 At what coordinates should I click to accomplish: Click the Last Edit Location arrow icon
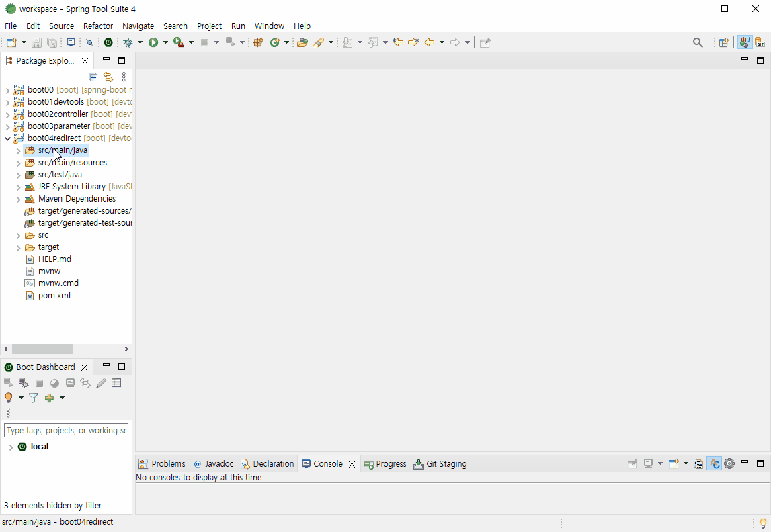pyautogui.click(x=398, y=43)
